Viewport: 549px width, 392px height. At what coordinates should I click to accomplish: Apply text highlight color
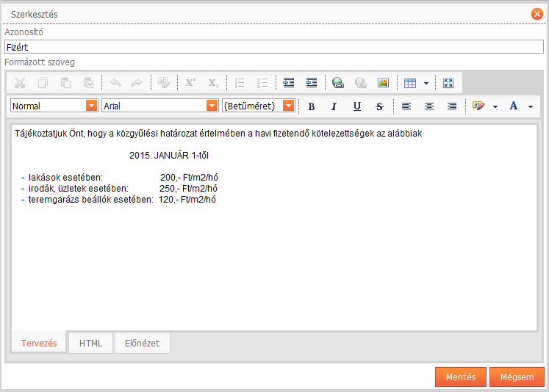coord(478,106)
